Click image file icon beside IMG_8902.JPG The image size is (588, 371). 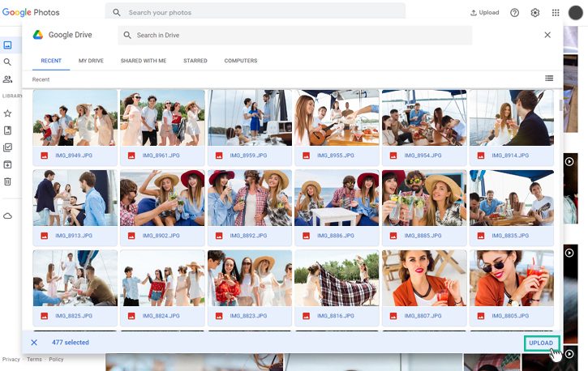tap(131, 236)
